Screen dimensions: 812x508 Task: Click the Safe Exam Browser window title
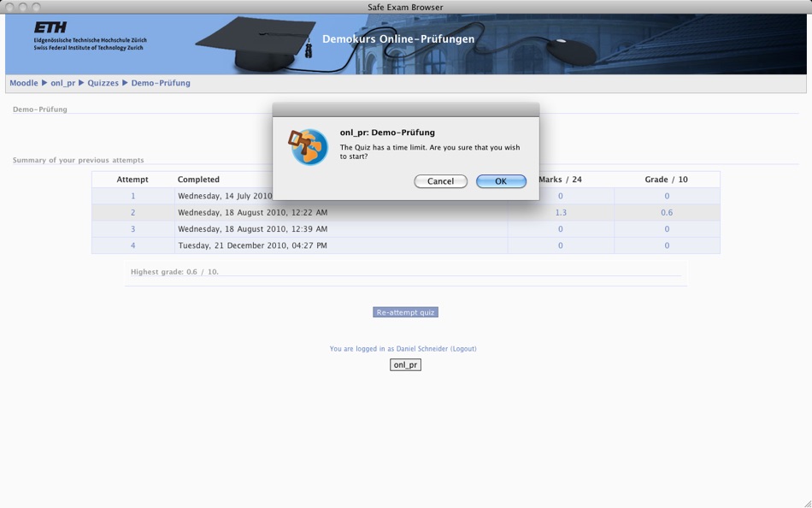(405, 7)
